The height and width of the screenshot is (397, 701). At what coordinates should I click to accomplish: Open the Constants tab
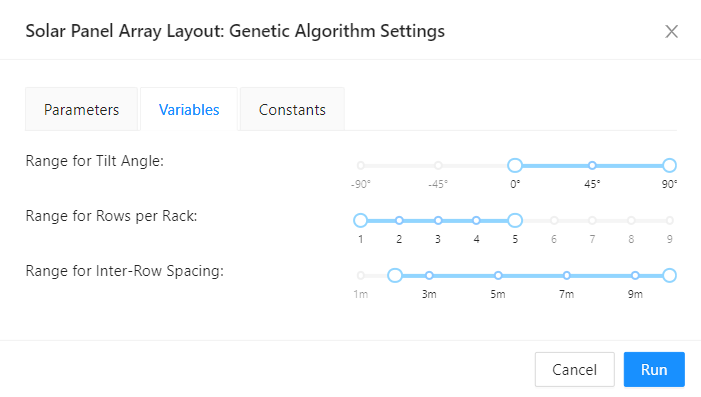point(292,110)
